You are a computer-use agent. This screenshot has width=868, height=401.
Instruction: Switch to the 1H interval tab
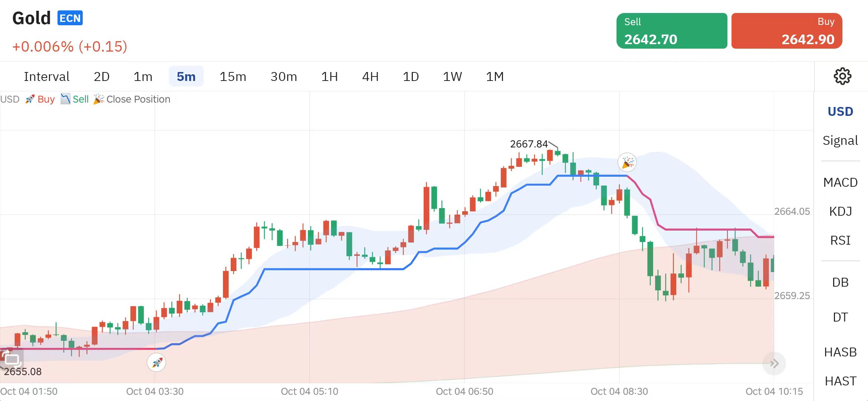329,76
